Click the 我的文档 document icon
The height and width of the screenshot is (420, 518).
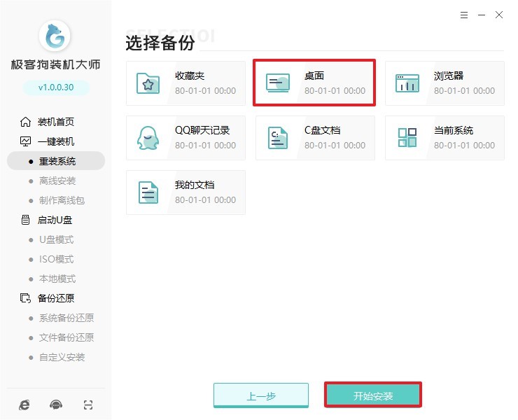coord(148,192)
